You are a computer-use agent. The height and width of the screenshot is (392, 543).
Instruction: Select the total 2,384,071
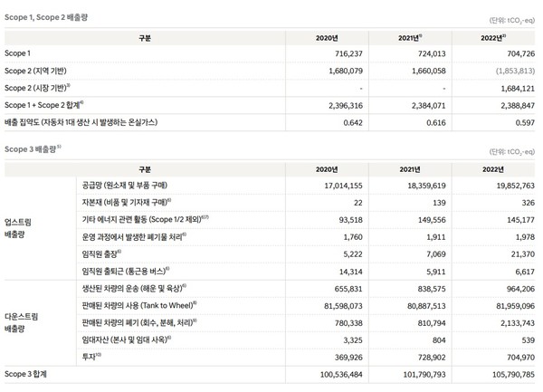[x=429, y=106]
